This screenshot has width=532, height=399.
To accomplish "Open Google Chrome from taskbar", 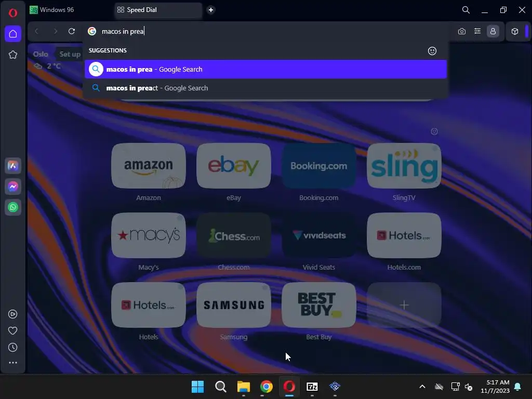I will [x=267, y=387].
